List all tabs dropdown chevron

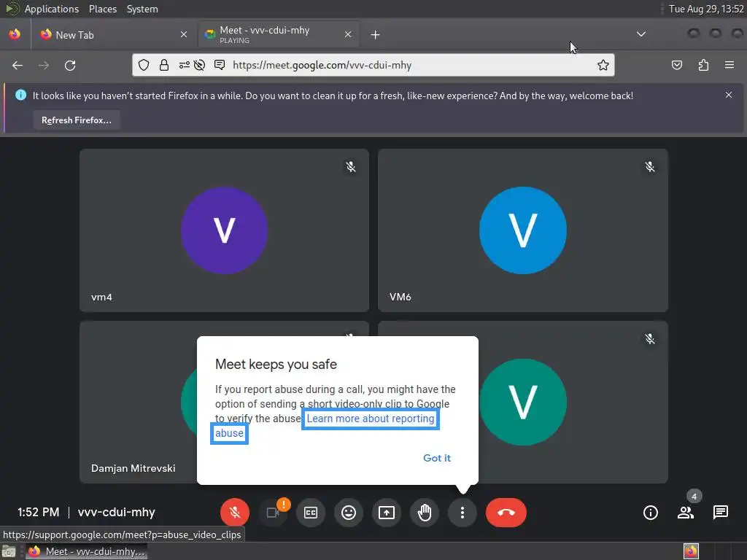tap(641, 34)
